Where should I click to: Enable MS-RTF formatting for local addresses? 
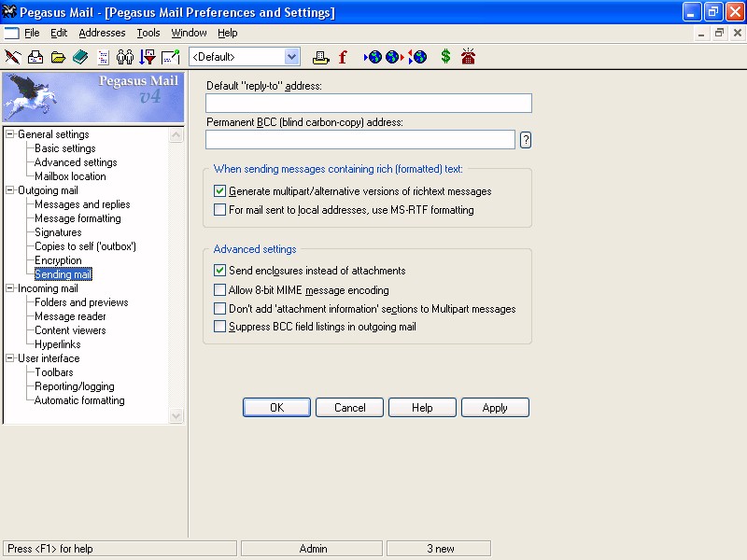(219, 209)
